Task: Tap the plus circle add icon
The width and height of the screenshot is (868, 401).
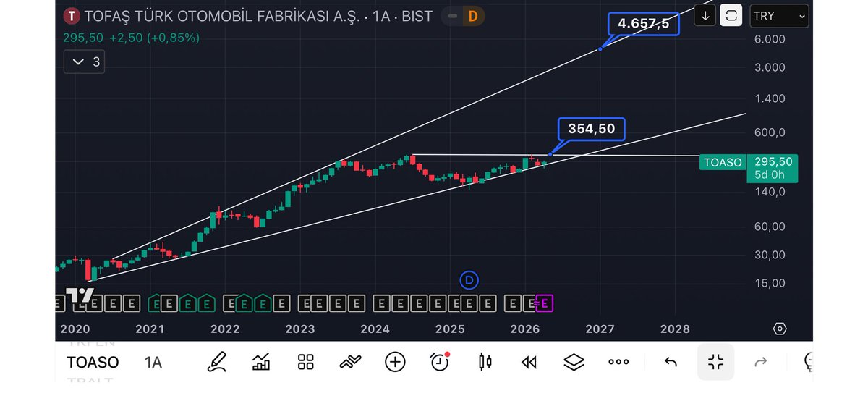Action: (395, 362)
